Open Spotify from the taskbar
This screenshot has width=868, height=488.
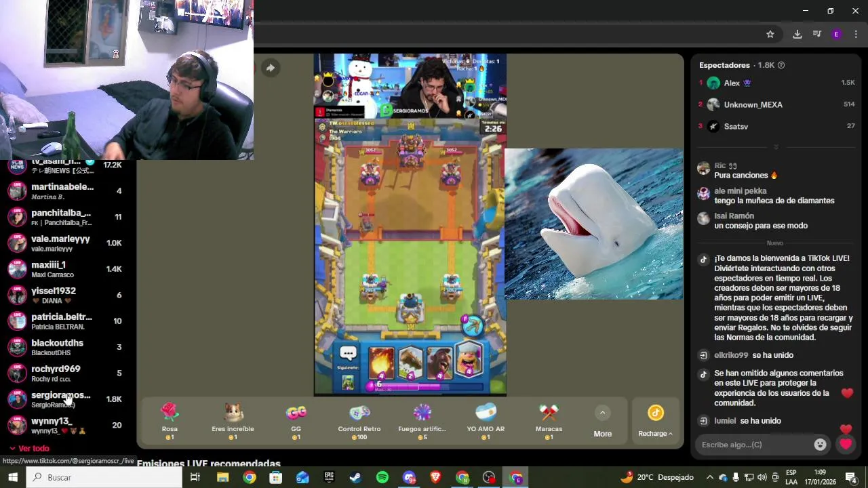[x=382, y=477]
